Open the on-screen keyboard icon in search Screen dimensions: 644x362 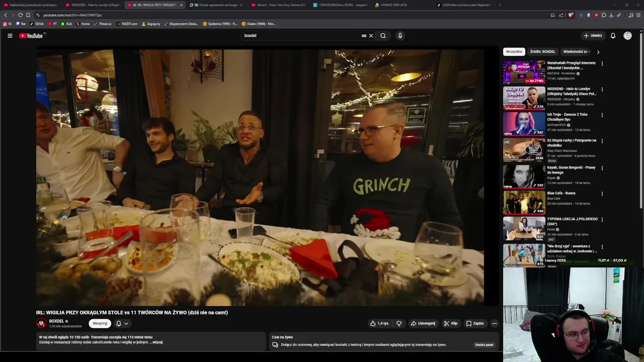pos(364,36)
